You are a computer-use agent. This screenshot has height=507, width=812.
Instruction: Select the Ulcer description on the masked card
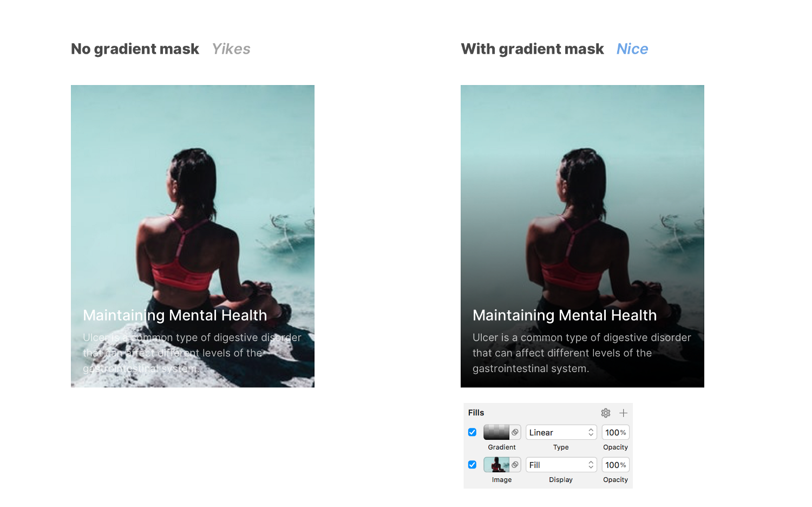tap(582, 353)
